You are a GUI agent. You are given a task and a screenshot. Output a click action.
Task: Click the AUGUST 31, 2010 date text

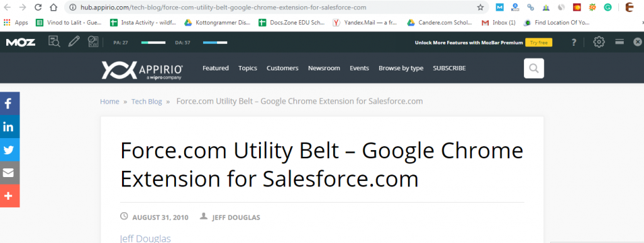[160, 217]
